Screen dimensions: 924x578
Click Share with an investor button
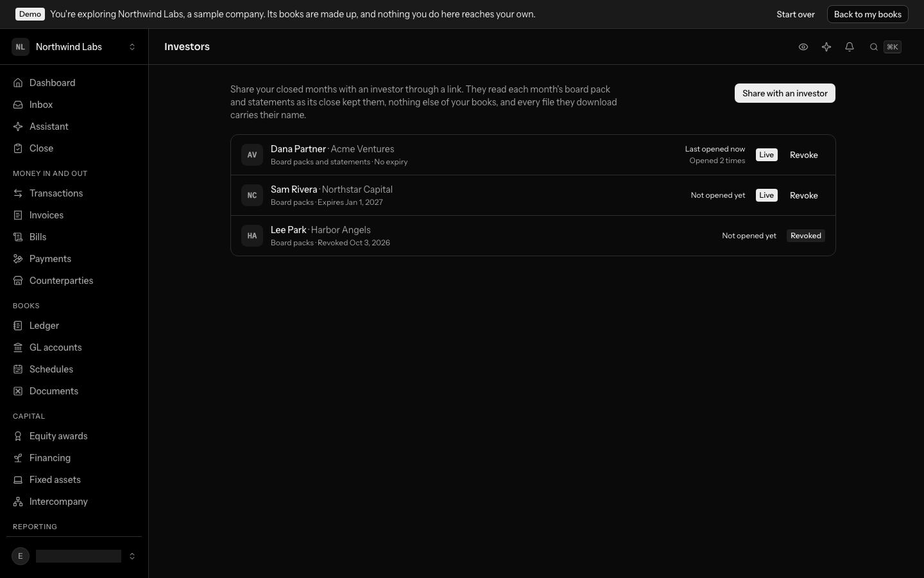click(x=785, y=93)
